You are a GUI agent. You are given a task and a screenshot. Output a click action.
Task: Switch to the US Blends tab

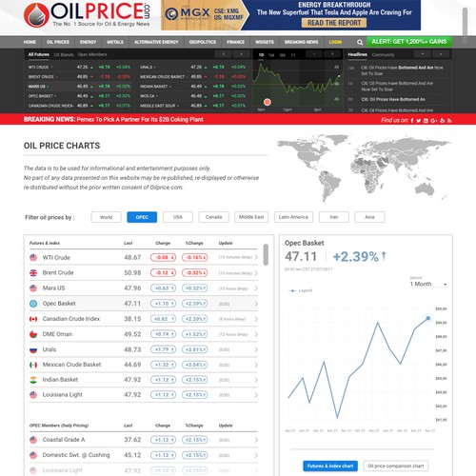(64, 54)
